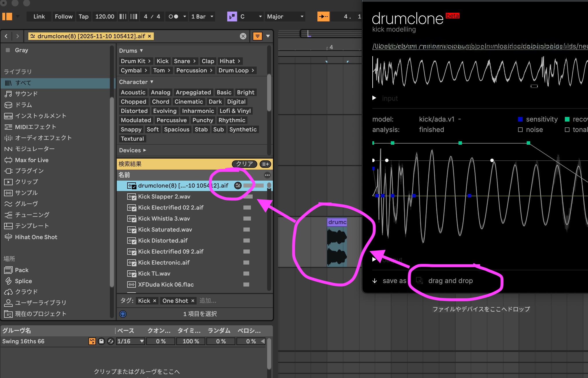Enable the noise checkbox
This screenshot has width=588, height=378.
pyautogui.click(x=520, y=130)
